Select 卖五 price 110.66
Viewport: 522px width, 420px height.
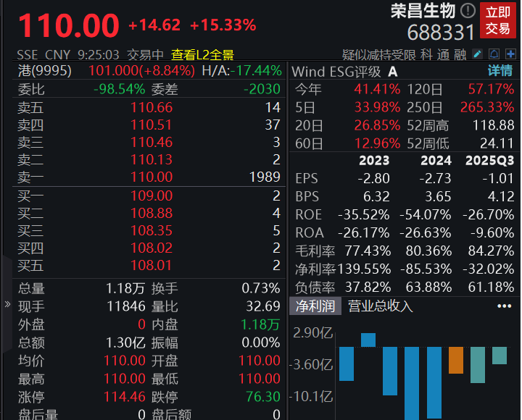coord(152,107)
